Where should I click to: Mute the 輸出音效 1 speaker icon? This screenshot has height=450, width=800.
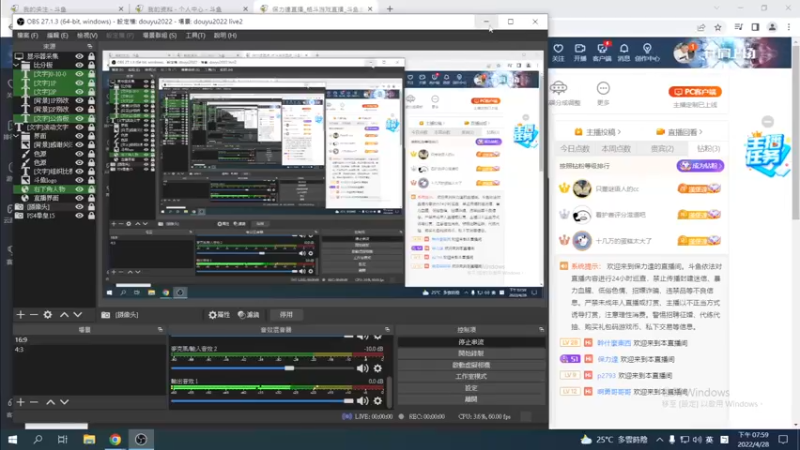click(x=363, y=401)
